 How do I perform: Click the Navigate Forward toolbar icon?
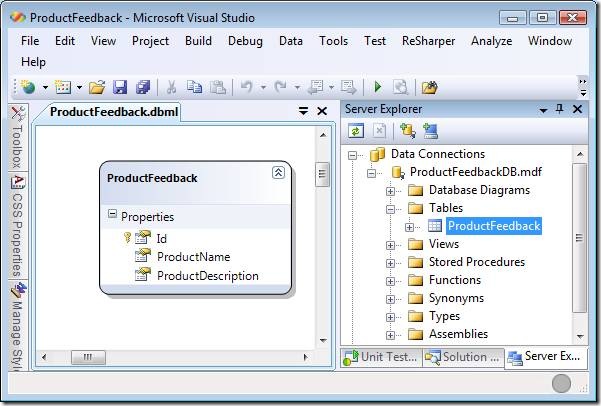(x=348, y=87)
